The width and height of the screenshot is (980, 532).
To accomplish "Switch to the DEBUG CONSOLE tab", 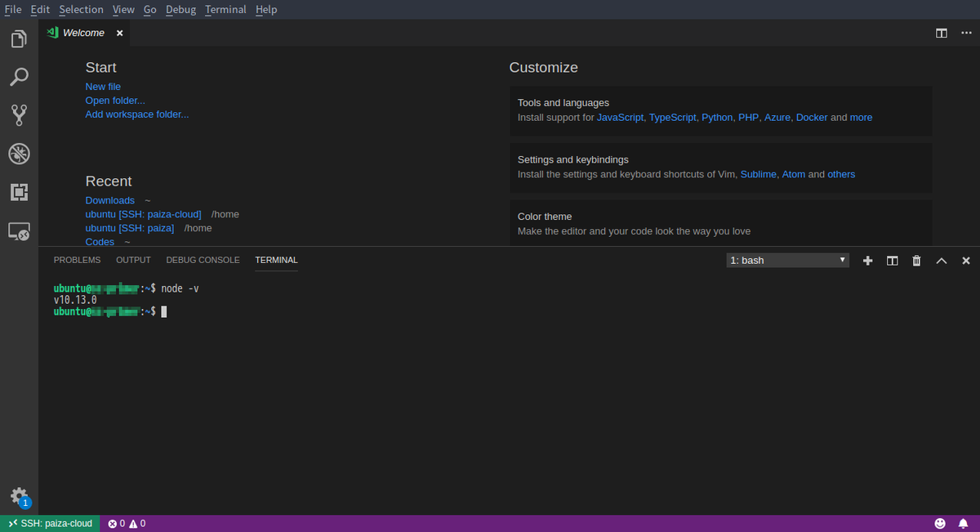I will 203,260.
